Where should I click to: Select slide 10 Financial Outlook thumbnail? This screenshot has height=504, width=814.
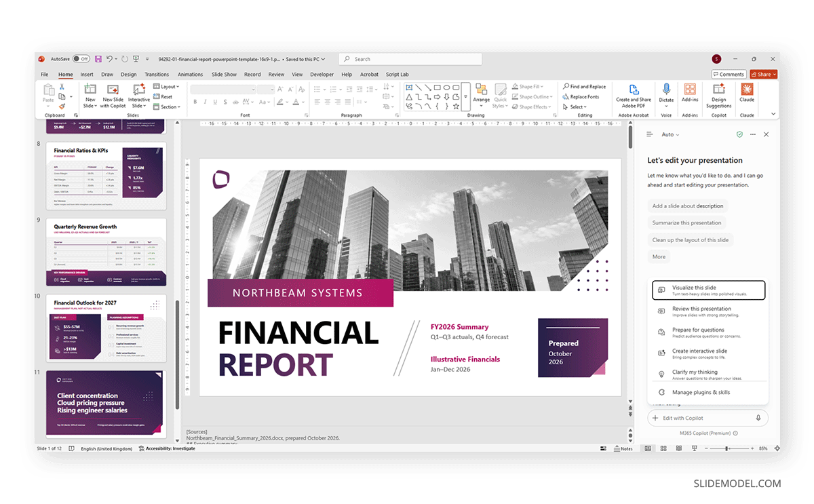(x=106, y=328)
